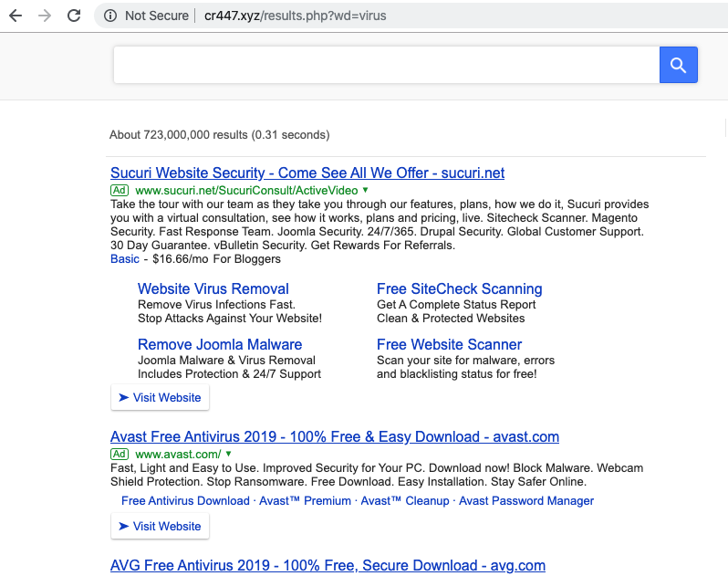Open the Sucuri Website Security headline link
Screen dimensions: 728x576
[x=307, y=173]
